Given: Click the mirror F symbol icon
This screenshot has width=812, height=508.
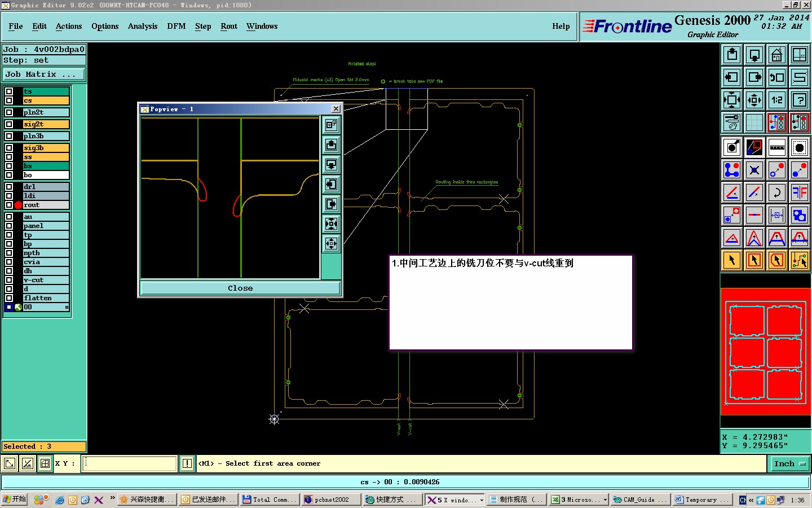Looking at the screenshot, I should click(x=800, y=192).
